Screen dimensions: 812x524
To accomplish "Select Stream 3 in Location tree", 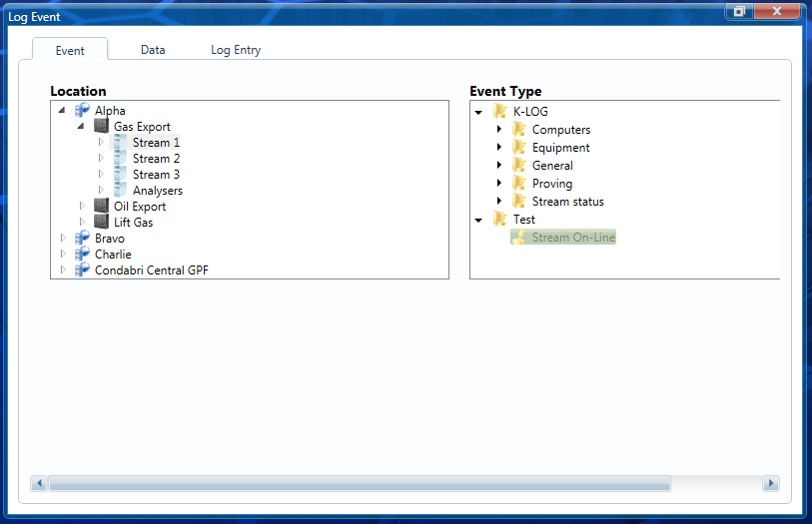I will click(x=156, y=175).
